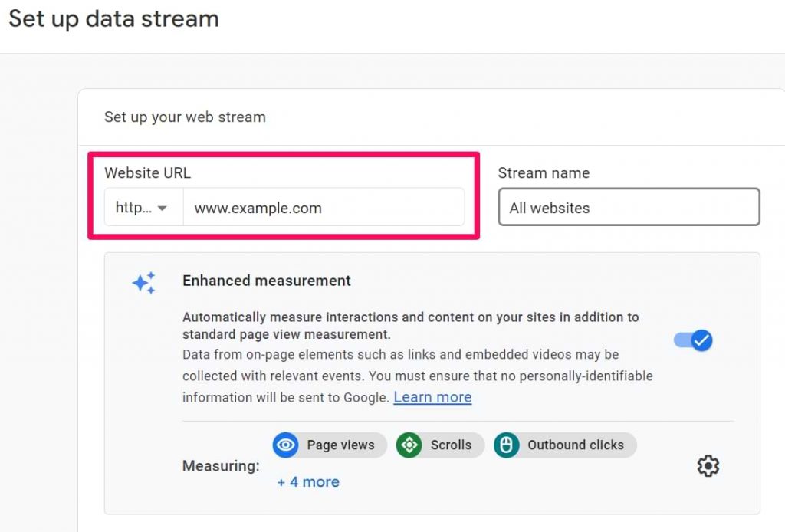Click the Page views eye icon
This screenshot has width=785, height=532.
click(285, 445)
